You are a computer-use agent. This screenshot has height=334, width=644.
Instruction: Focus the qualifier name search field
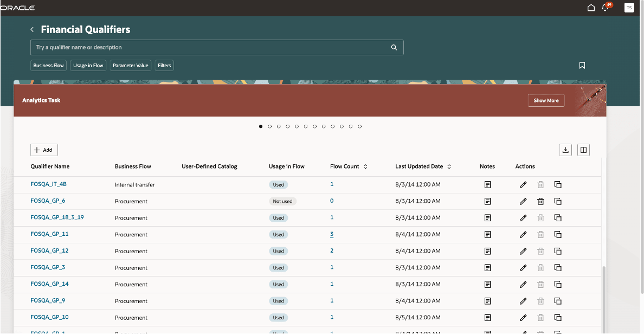(x=217, y=47)
